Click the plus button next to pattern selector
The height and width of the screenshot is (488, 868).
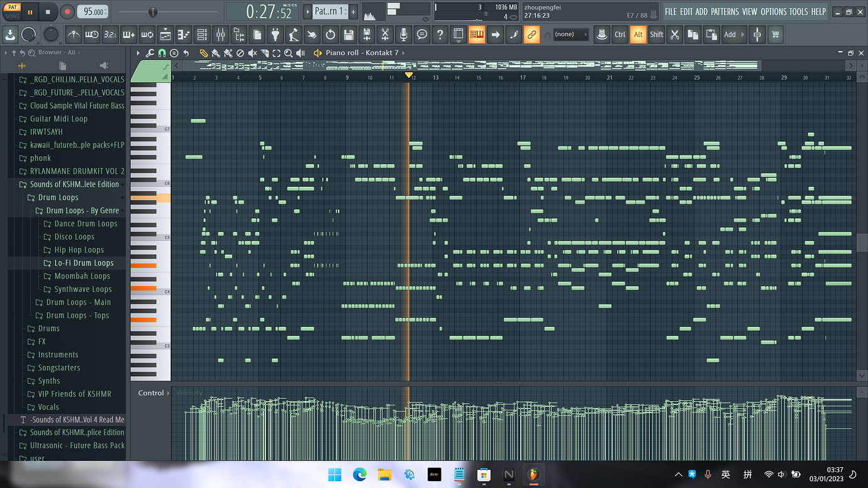coord(353,11)
